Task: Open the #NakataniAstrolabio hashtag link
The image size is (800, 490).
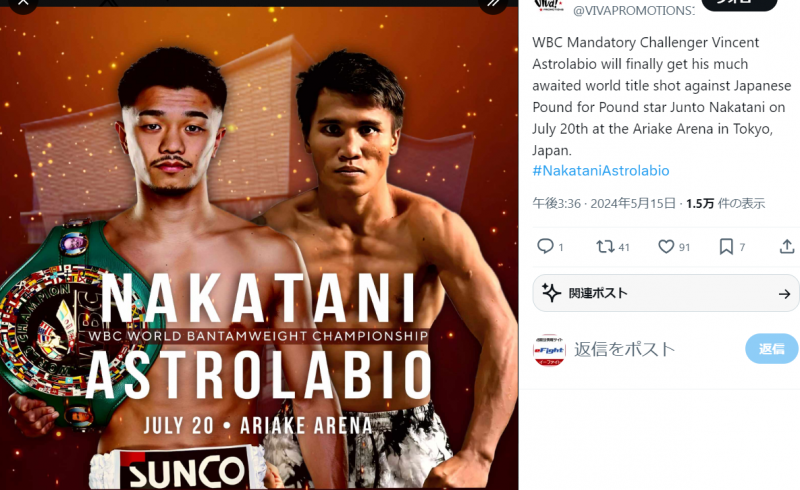Action: 601,171
